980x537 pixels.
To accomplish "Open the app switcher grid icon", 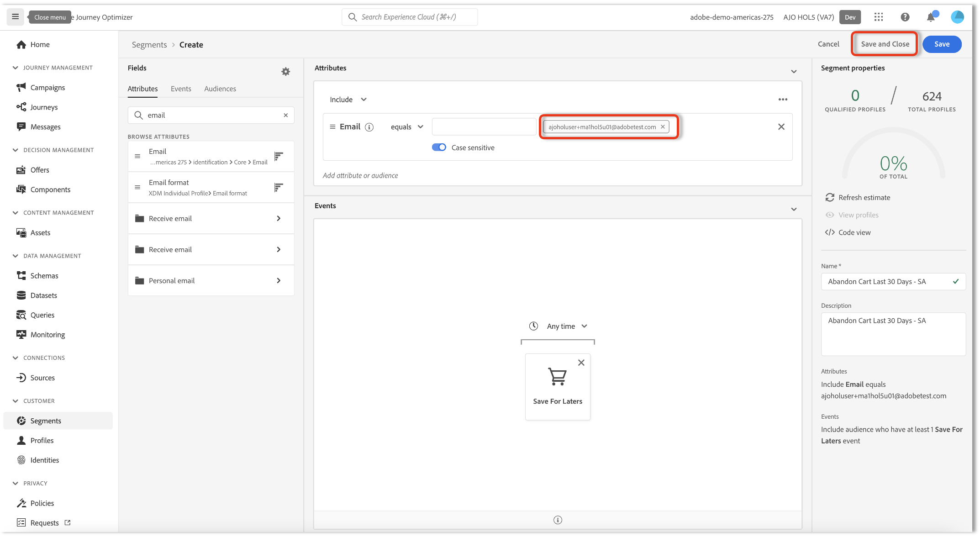I will [879, 17].
